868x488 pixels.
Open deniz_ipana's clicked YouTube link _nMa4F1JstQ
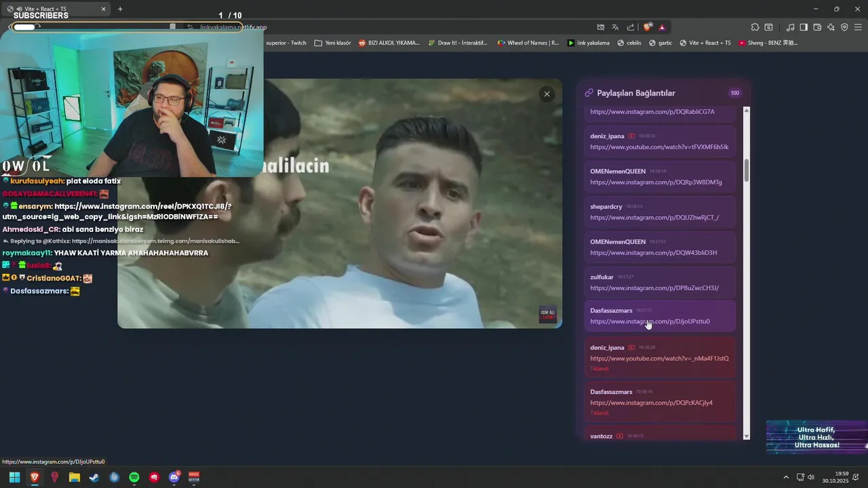(x=659, y=359)
